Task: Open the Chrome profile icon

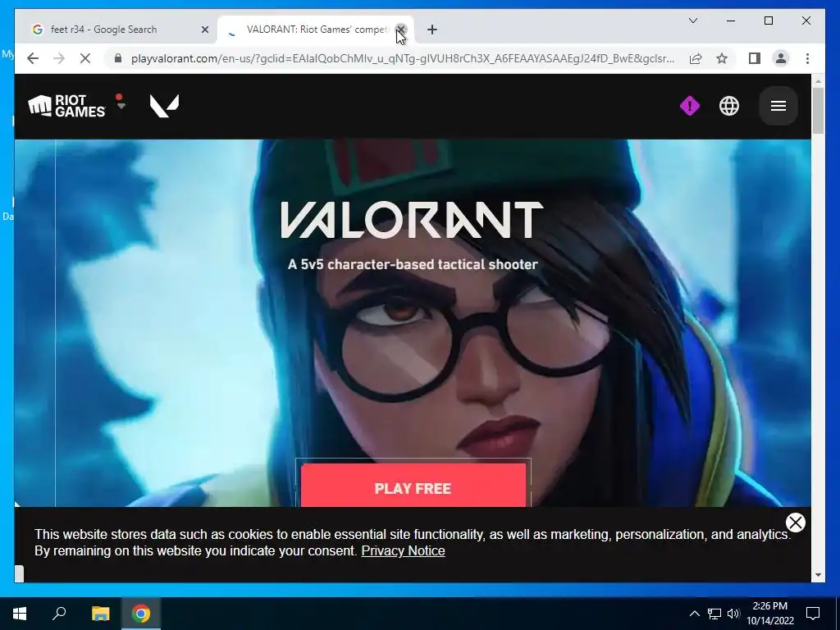Action: 781,58
